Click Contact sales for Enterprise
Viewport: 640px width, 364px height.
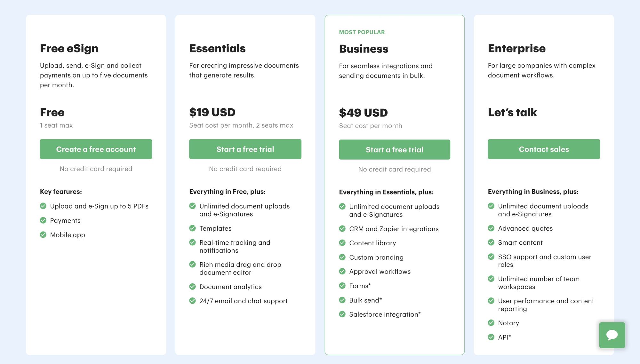pos(544,149)
